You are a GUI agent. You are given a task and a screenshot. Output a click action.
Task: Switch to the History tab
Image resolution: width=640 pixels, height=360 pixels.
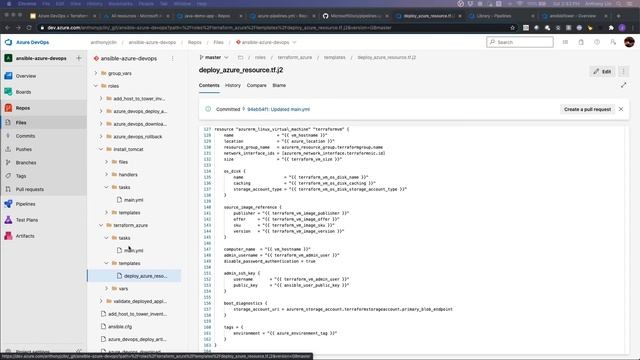coord(233,85)
